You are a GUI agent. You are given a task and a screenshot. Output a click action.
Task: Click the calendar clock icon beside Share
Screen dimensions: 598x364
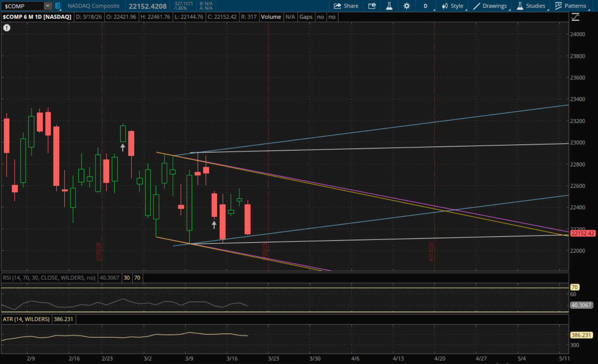(x=372, y=6)
